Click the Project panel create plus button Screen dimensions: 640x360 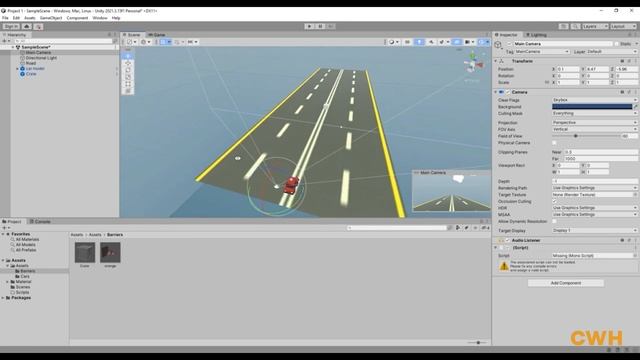(x=5, y=228)
